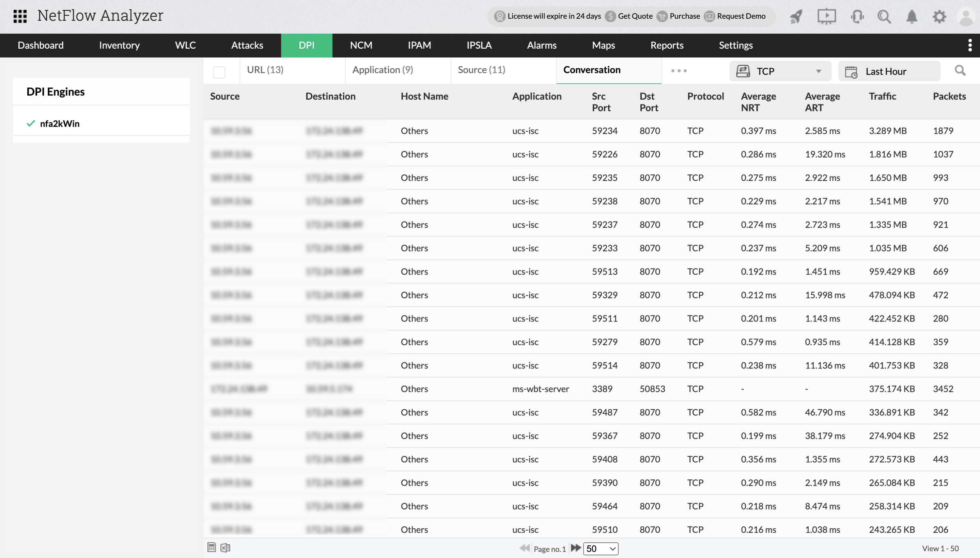The image size is (980, 558).
Task: Go to next page arrow in pagination
Action: [x=575, y=548]
